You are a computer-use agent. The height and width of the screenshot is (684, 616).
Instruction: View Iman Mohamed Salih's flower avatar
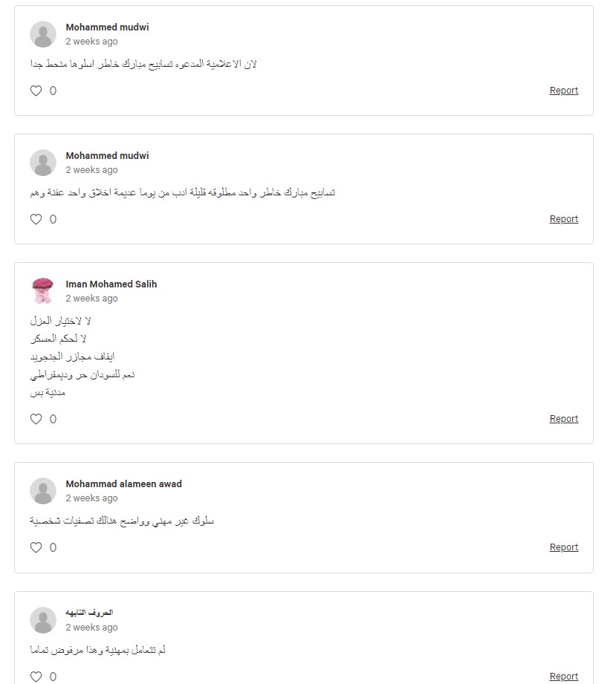point(43,291)
